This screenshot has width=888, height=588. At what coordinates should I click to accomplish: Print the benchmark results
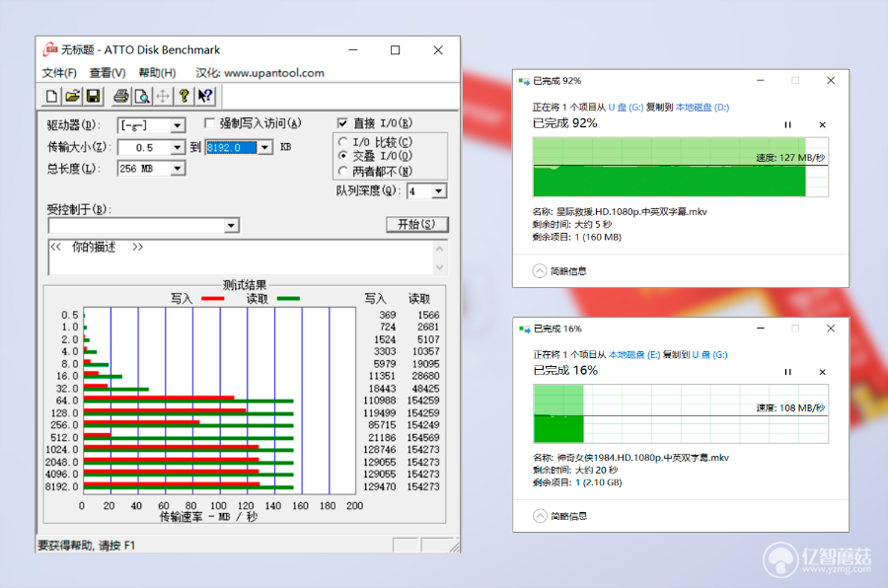click(120, 97)
